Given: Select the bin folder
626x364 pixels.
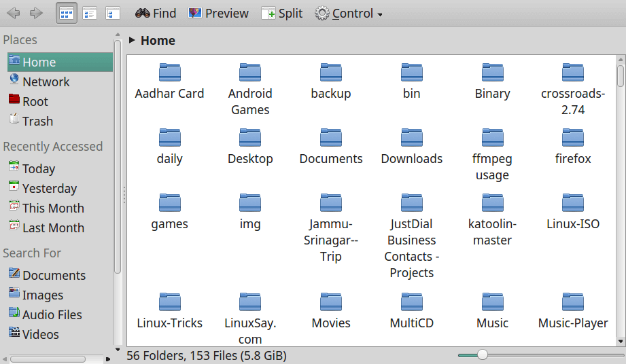Looking at the screenshot, I should 412,81.
